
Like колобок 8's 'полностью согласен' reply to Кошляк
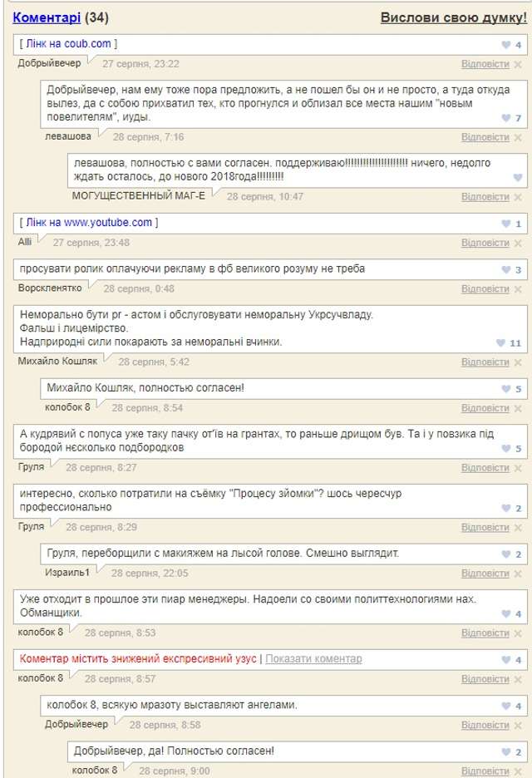click(505, 389)
